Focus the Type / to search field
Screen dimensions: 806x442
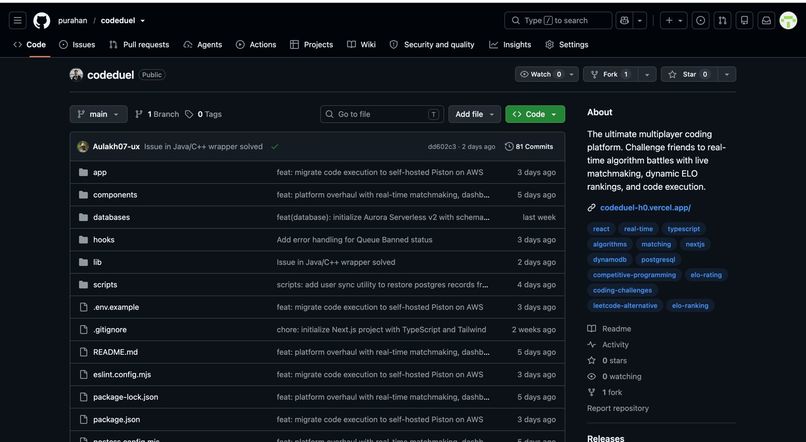tap(558, 21)
